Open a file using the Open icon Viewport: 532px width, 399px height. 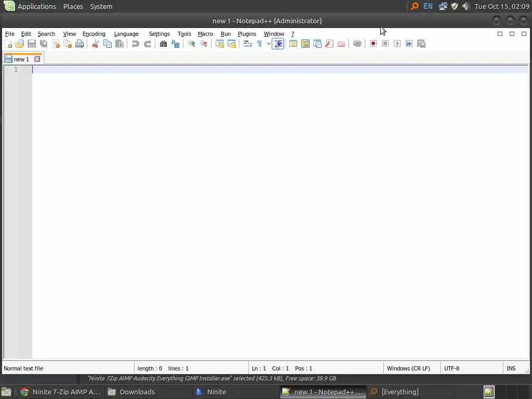click(x=20, y=44)
